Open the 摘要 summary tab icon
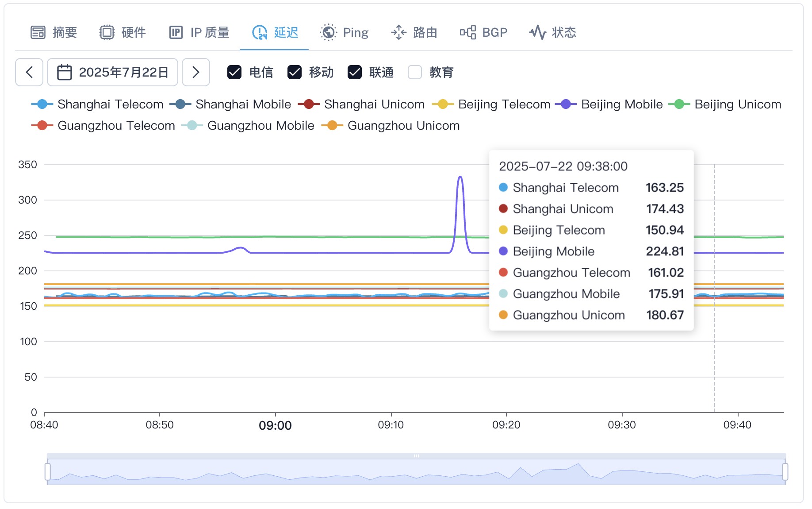The image size is (812, 509). click(x=38, y=32)
